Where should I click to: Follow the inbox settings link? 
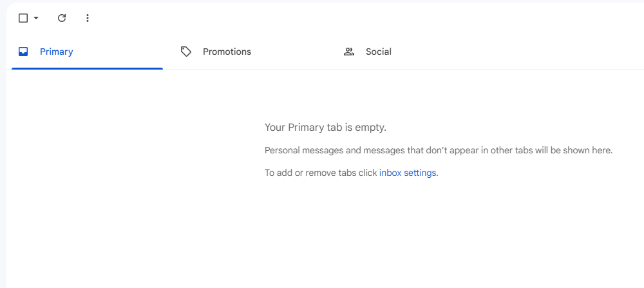tap(408, 173)
